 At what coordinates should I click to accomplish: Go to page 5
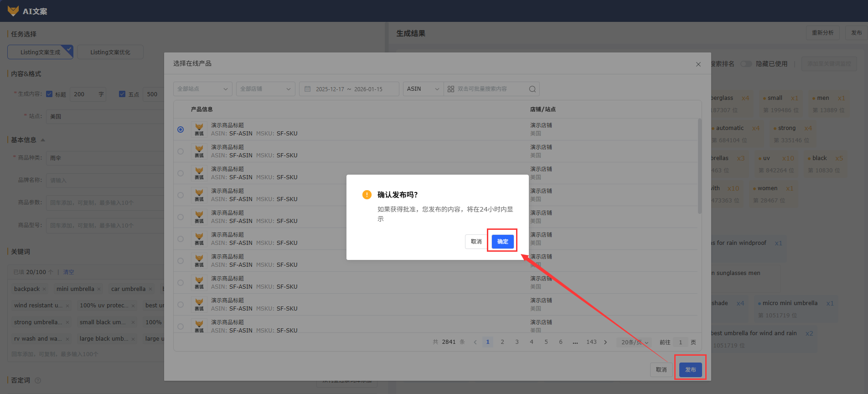546,342
